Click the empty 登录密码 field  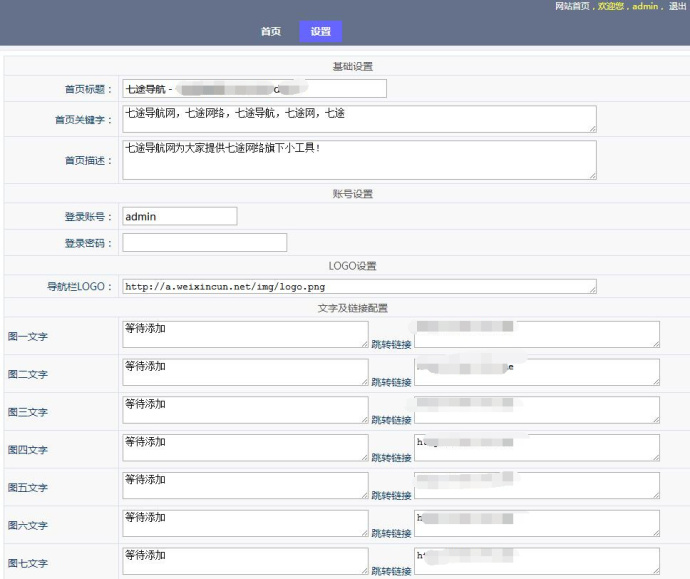205,242
